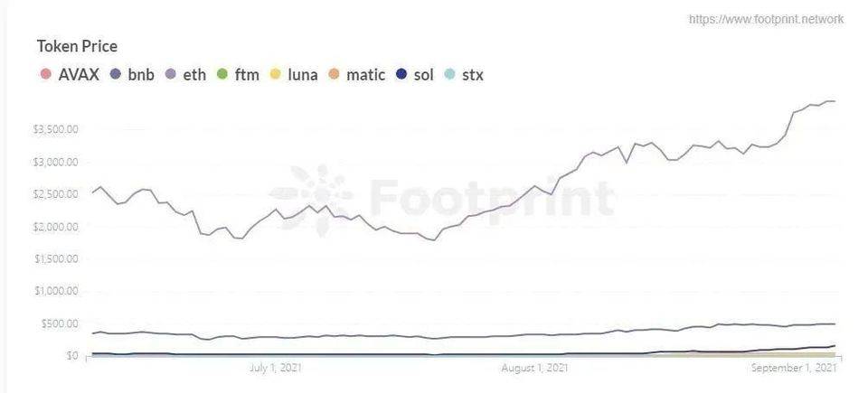Select the September 1, 2021 axis label
Viewport: 868px width, 393px height.
point(793,368)
